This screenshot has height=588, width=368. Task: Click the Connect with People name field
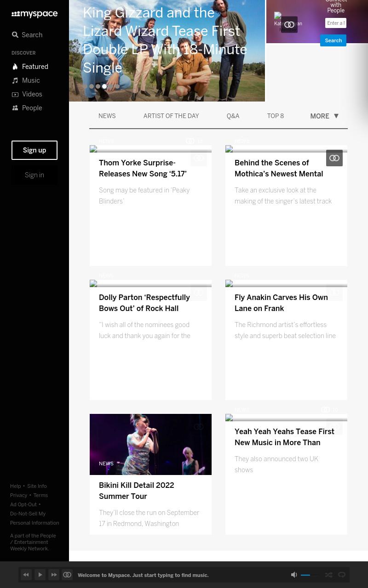click(336, 23)
